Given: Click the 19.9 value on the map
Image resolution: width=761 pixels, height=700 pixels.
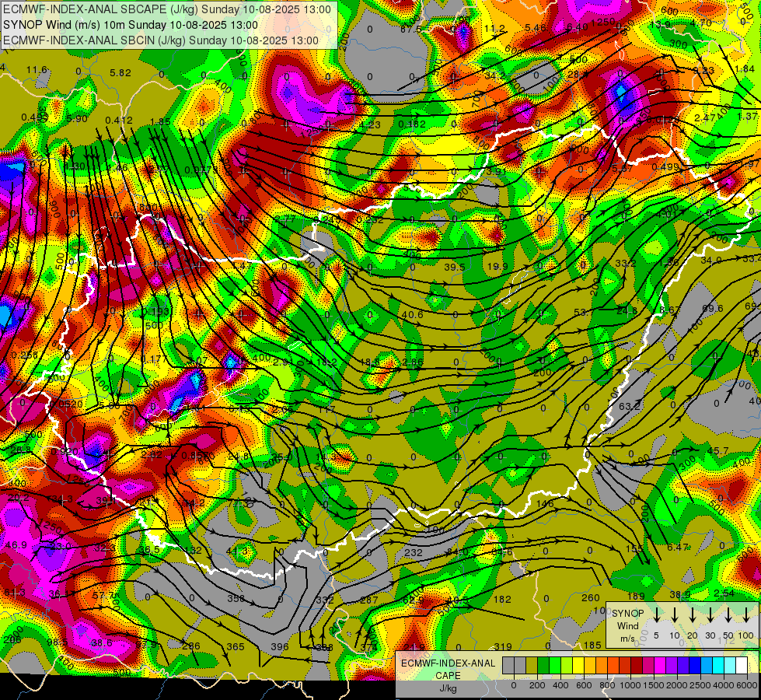Looking at the screenshot, I should [497, 266].
